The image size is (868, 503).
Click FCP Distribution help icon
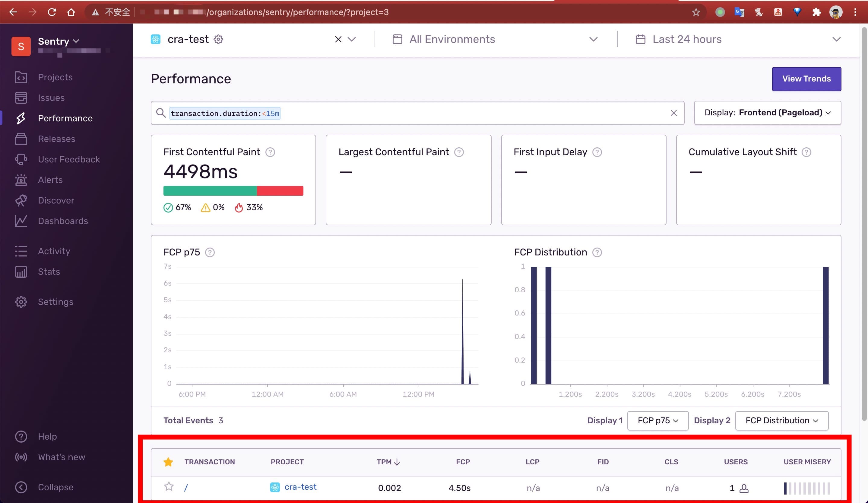[x=597, y=252]
